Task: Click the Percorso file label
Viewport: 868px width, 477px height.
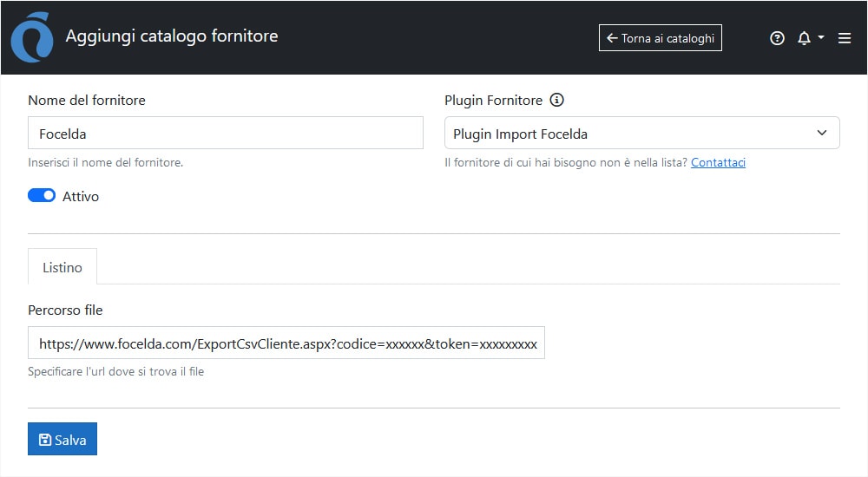Action: point(65,310)
